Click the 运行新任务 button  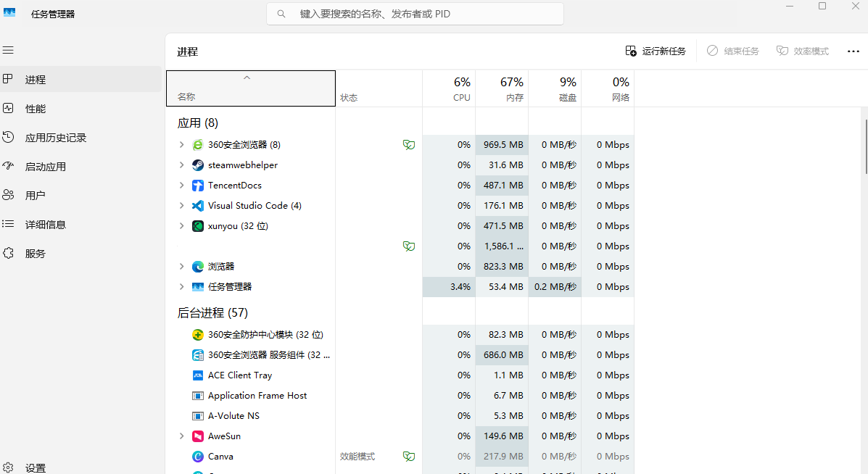656,51
